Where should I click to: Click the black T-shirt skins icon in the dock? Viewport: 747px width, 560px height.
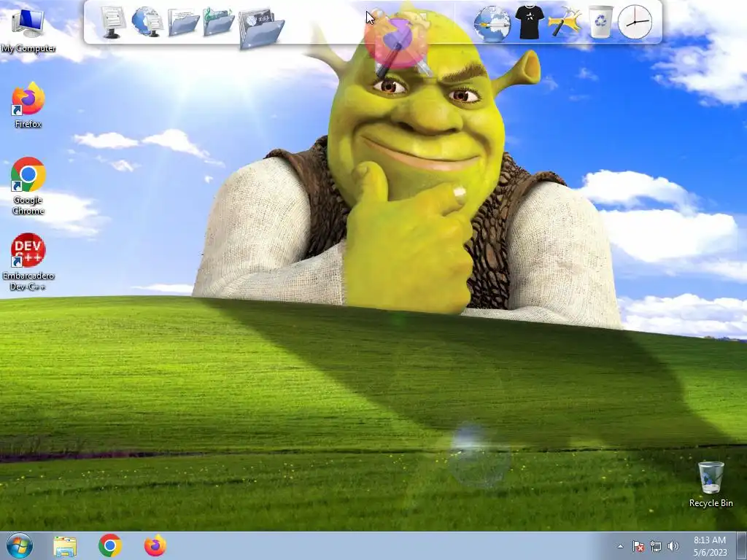click(x=530, y=22)
